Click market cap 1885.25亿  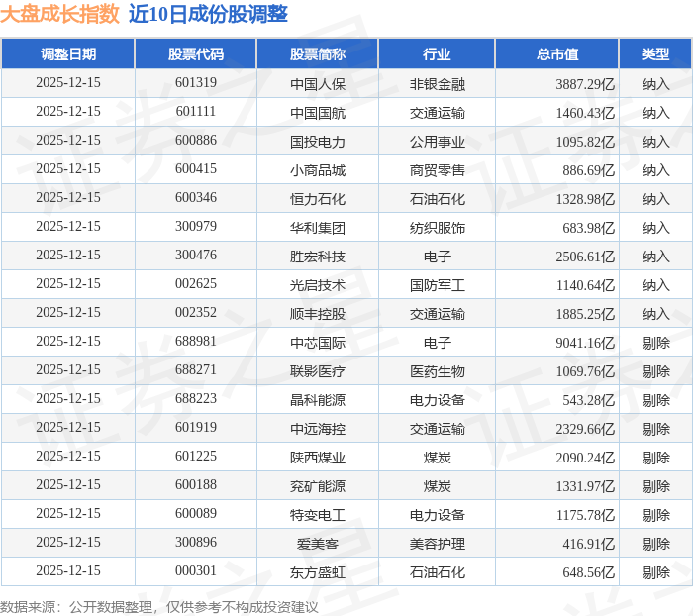(585, 314)
